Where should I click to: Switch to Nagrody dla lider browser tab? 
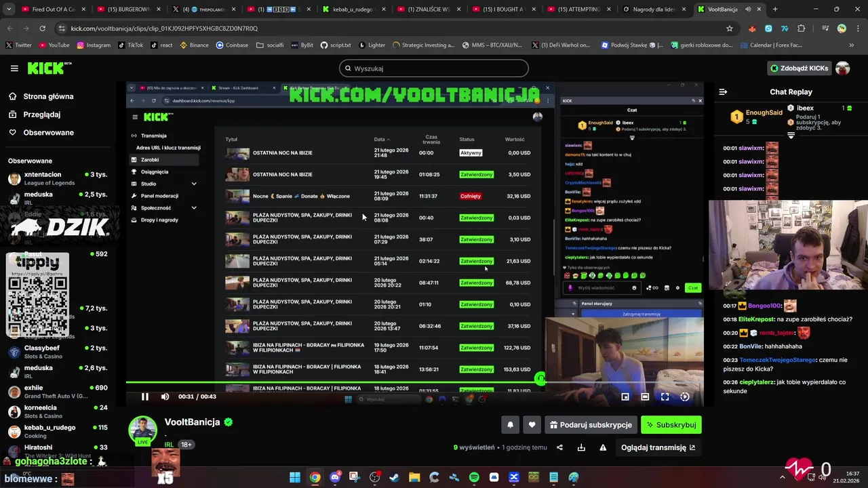[654, 9]
